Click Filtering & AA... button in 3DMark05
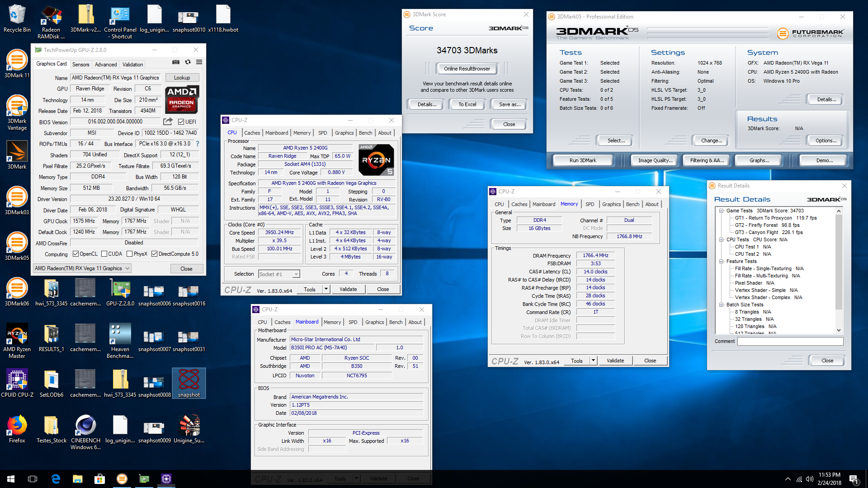 tap(707, 160)
